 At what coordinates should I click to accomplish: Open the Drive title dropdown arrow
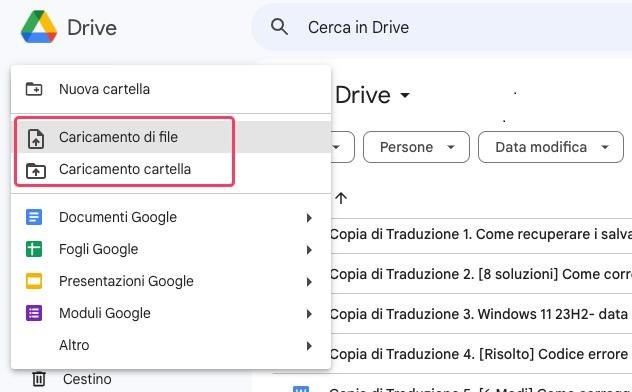point(405,95)
